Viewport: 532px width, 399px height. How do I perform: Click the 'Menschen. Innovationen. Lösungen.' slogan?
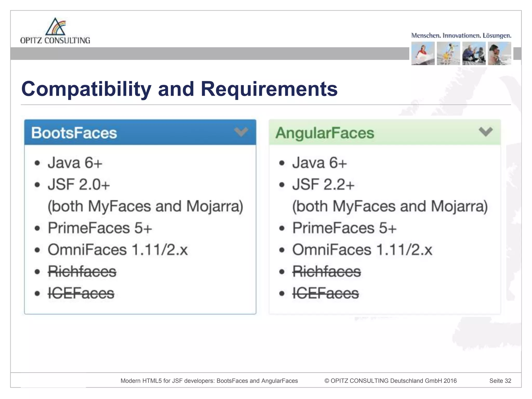pyautogui.click(x=461, y=36)
